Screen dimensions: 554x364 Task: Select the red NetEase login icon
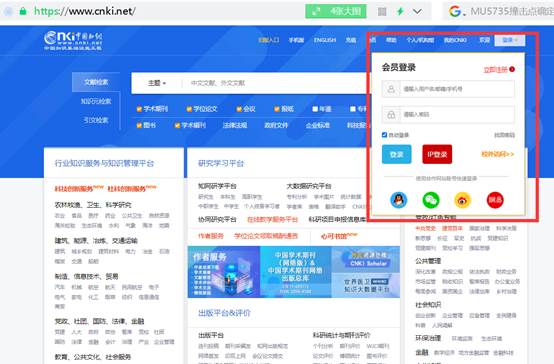495,200
